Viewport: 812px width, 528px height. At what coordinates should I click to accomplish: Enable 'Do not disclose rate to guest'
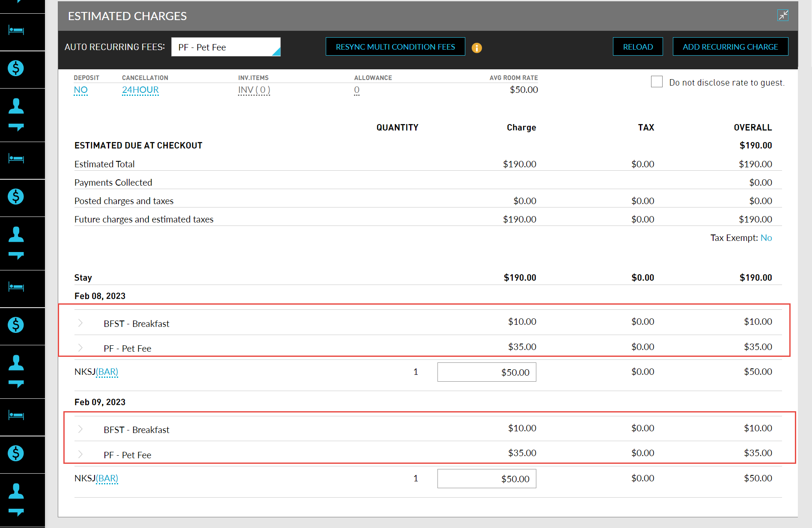(656, 82)
